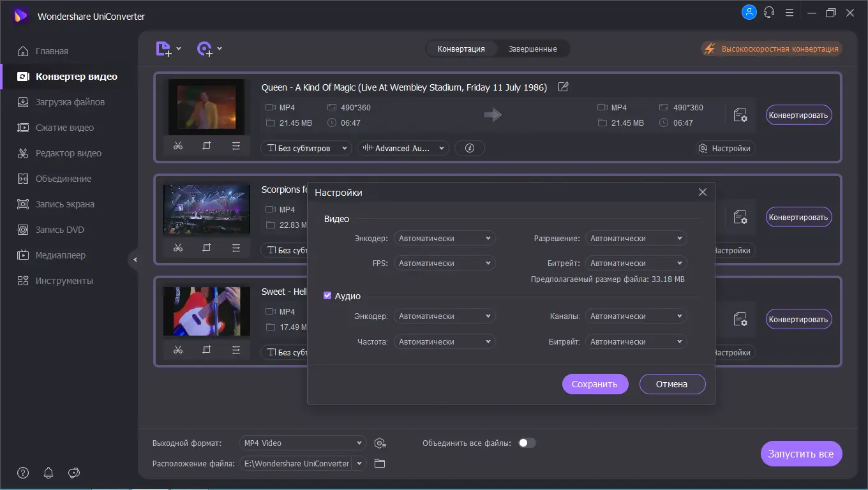Viewport: 868px width, 490px height.
Task: Open output format settings for Scorpions video
Action: tap(740, 217)
